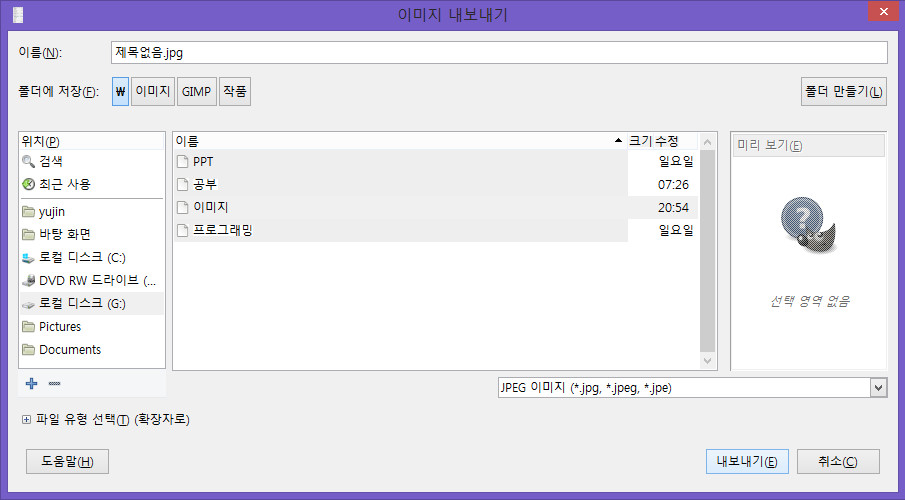Open the JPEG 이미지 file type dropdown
Image resolution: width=905 pixels, height=500 pixels.
(x=878, y=388)
